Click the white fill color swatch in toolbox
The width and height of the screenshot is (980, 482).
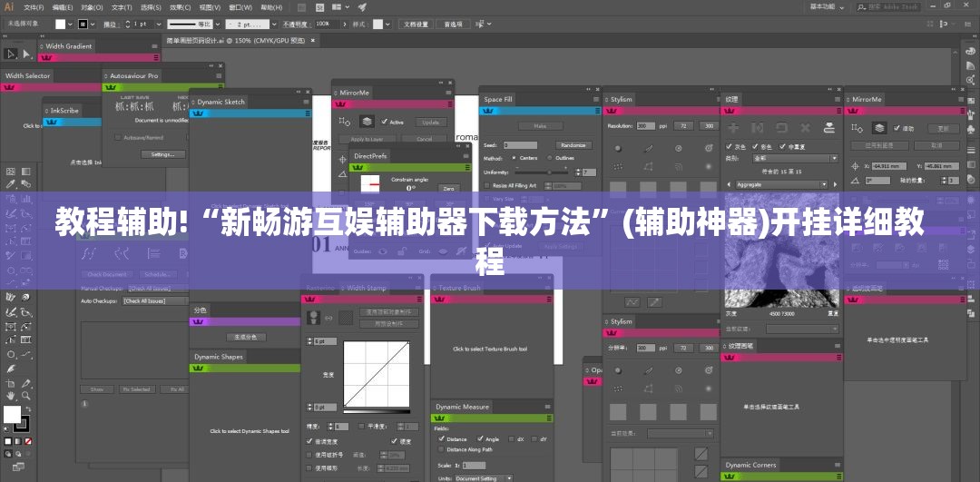12,415
